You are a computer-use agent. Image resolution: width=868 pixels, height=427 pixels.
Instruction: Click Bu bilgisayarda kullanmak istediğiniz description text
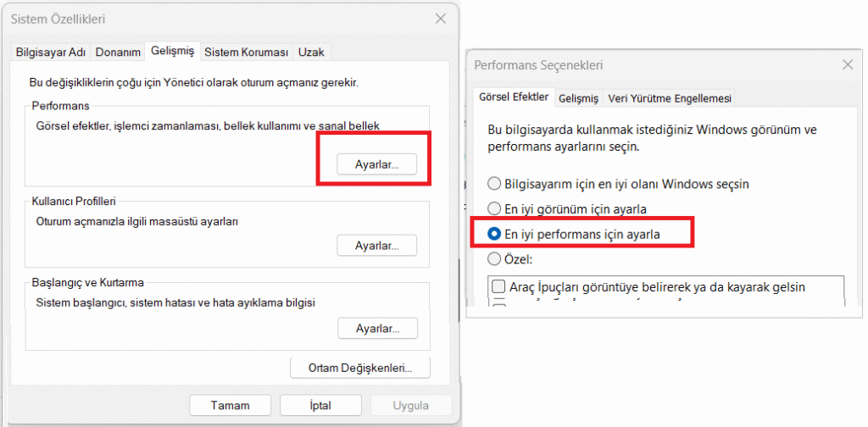(x=652, y=139)
